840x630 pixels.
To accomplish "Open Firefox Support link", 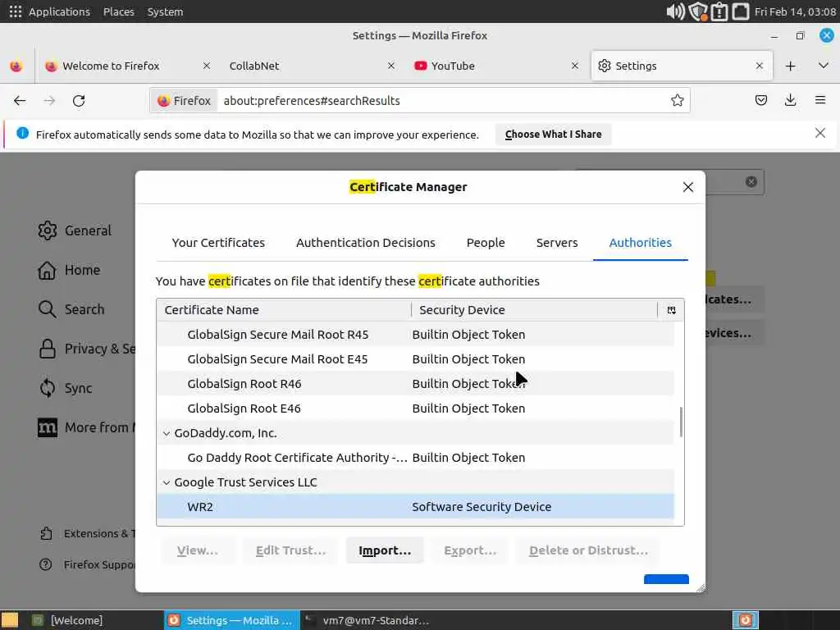I will [87, 564].
